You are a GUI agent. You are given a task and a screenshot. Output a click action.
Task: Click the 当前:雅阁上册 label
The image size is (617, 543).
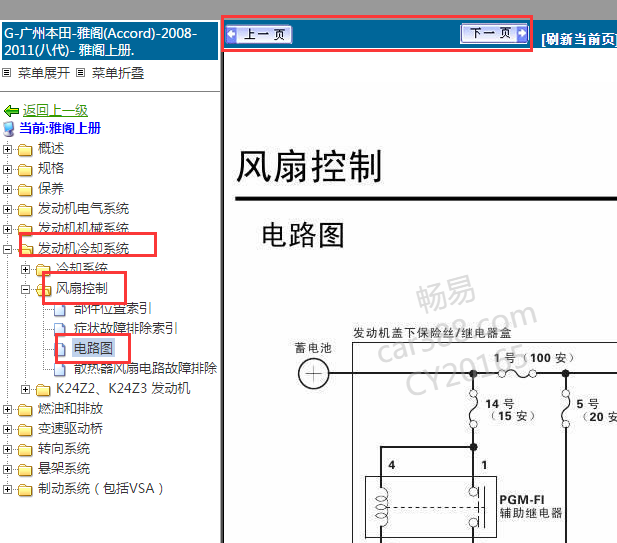pos(60,128)
